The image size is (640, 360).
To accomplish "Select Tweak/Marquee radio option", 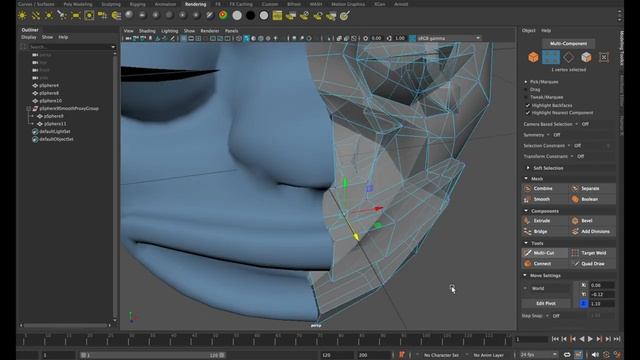I will [526, 97].
